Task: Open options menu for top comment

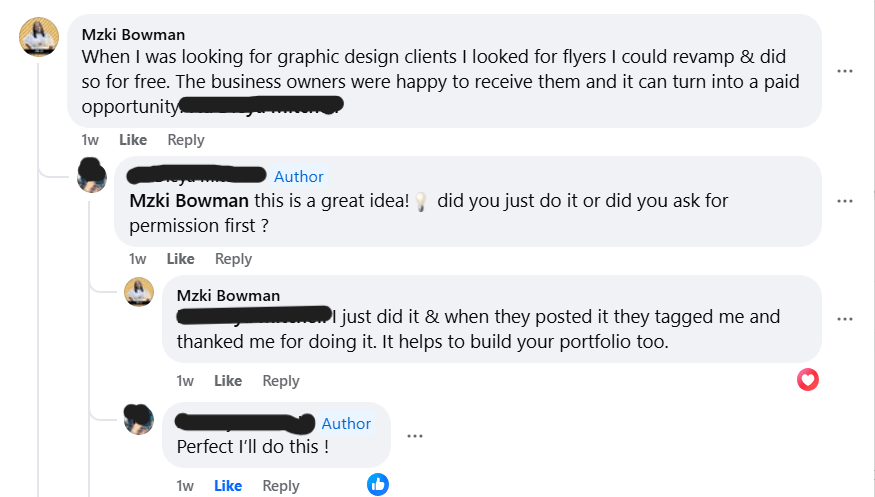Action: click(845, 71)
